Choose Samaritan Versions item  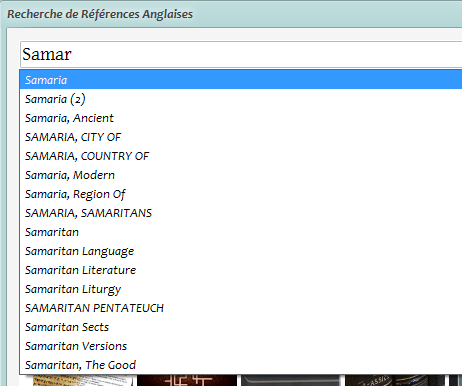coord(241,346)
